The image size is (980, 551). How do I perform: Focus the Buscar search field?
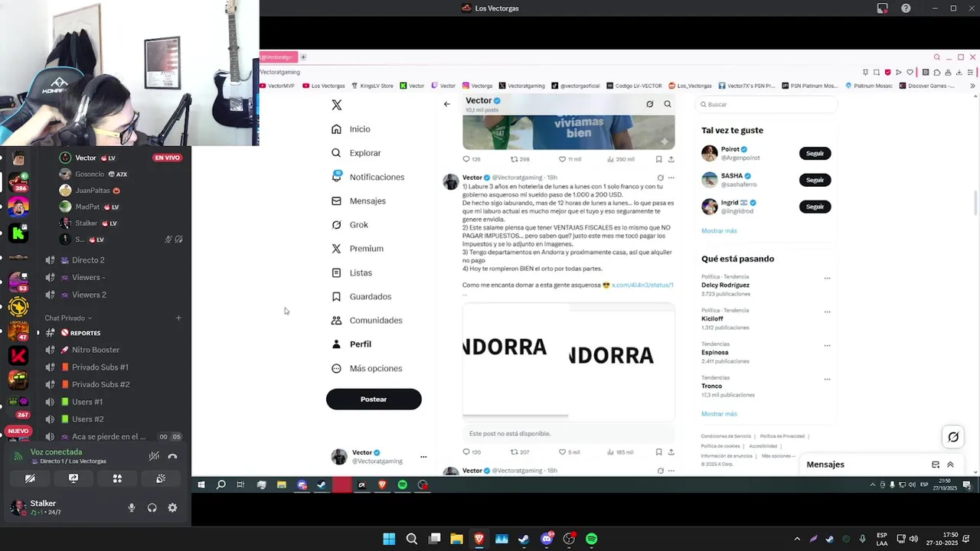(x=766, y=104)
